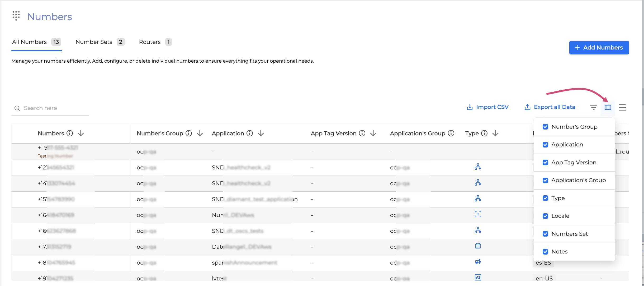Click info icon beside Application's Group header
This screenshot has height=286, width=644.
451,133
